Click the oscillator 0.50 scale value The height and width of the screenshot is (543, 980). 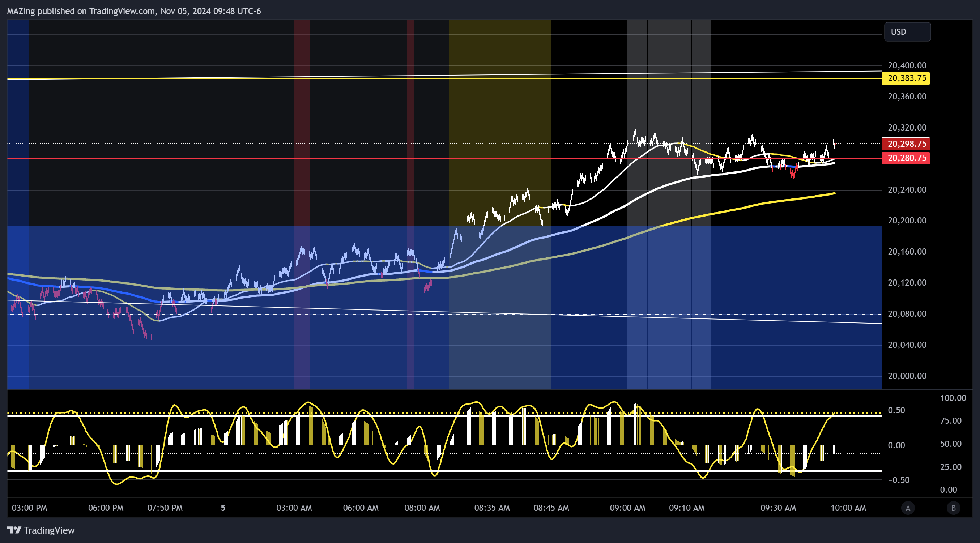point(896,410)
